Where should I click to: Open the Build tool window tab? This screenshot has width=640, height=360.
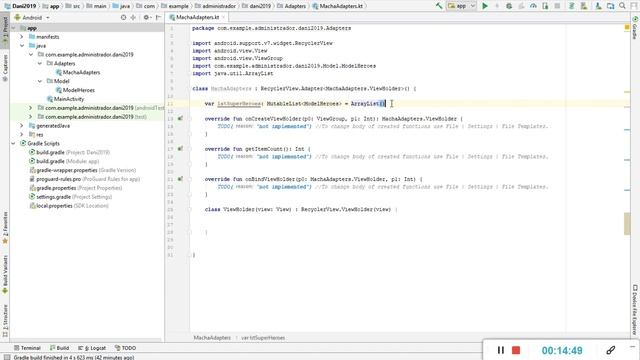tap(59, 348)
